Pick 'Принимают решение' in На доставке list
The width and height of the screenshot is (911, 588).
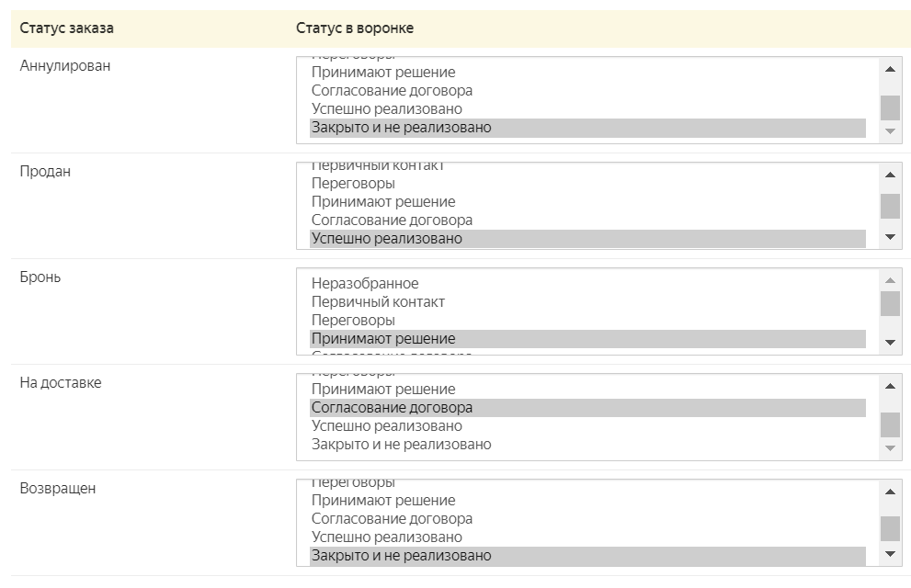pos(383,390)
